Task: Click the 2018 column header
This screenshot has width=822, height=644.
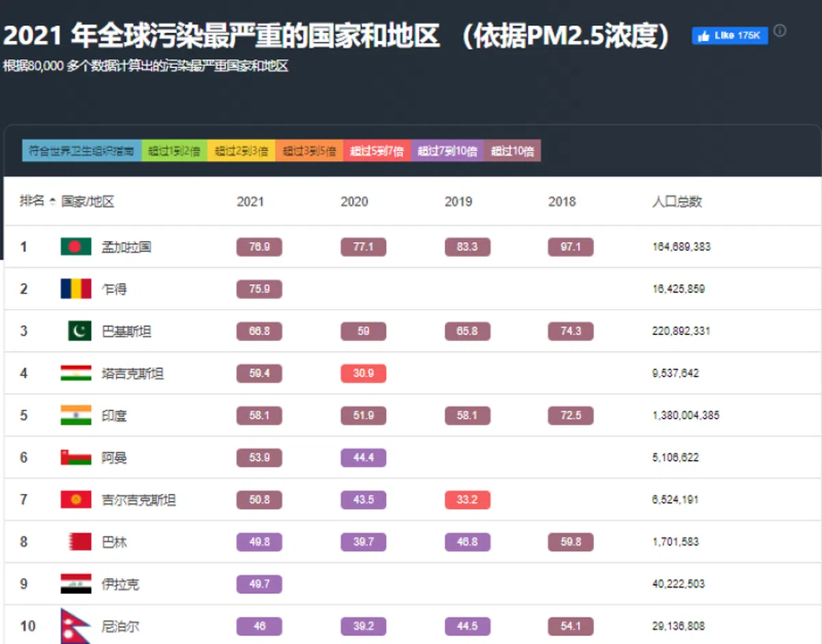Action: pos(562,202)
